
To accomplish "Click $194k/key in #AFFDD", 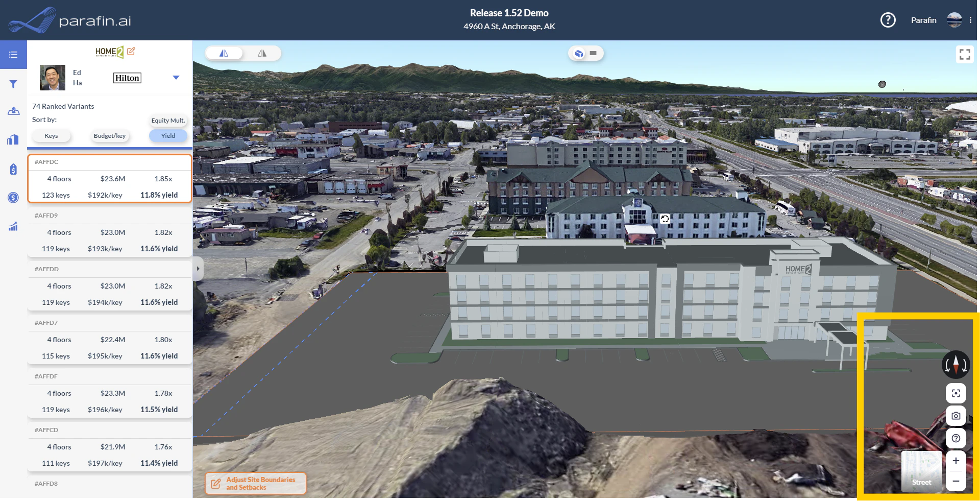I will (105, 302).
